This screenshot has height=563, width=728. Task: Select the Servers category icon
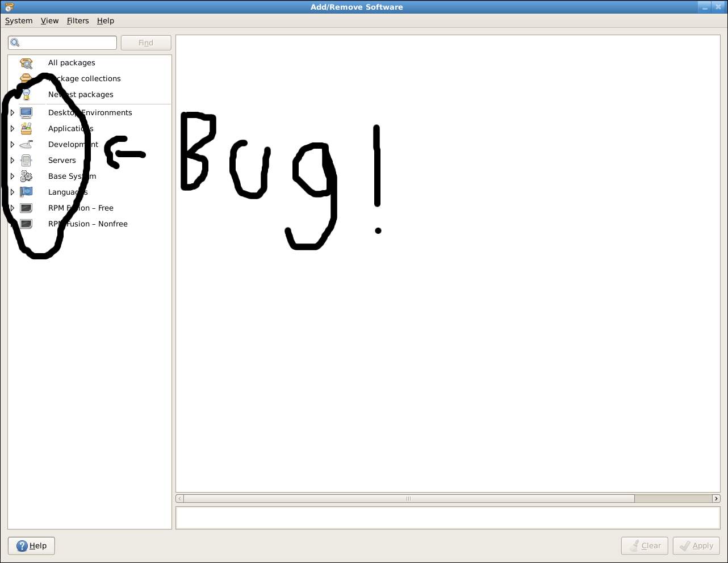pos(26,161)
